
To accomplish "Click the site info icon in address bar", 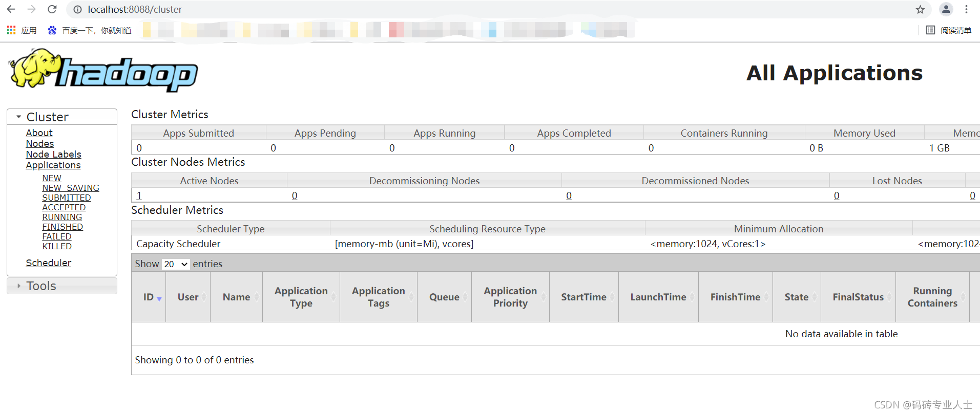I will (x=77, y=9).
